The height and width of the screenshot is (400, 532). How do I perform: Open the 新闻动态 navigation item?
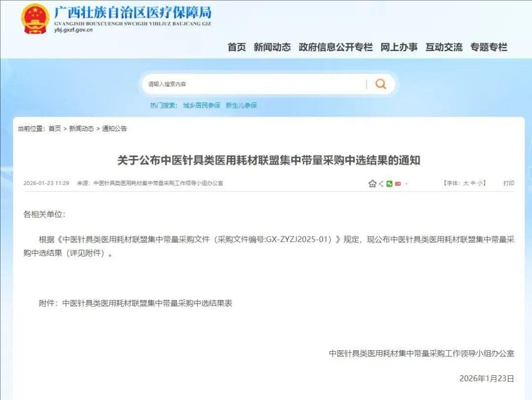[272, 47]
